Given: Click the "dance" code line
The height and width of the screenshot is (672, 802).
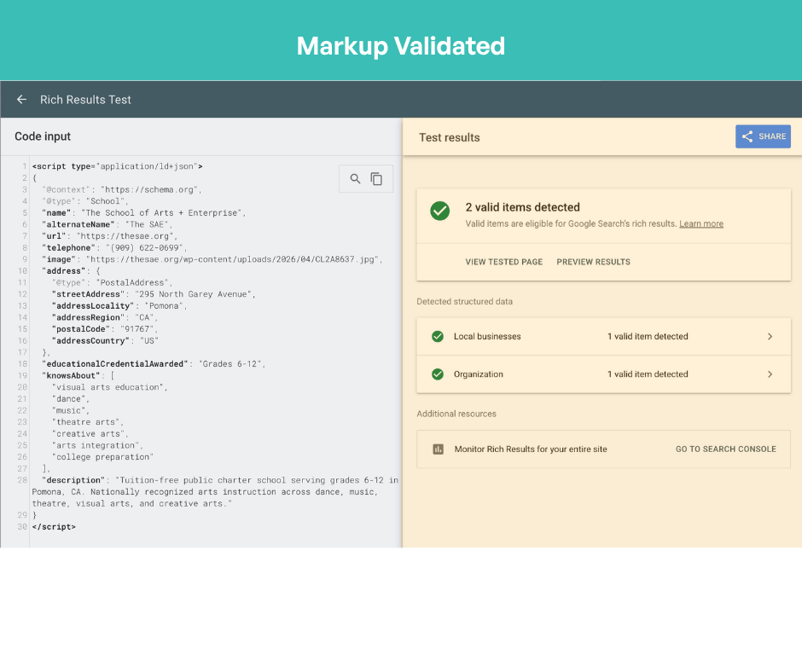Looking at the screenshot, I should tap(71, 399).
